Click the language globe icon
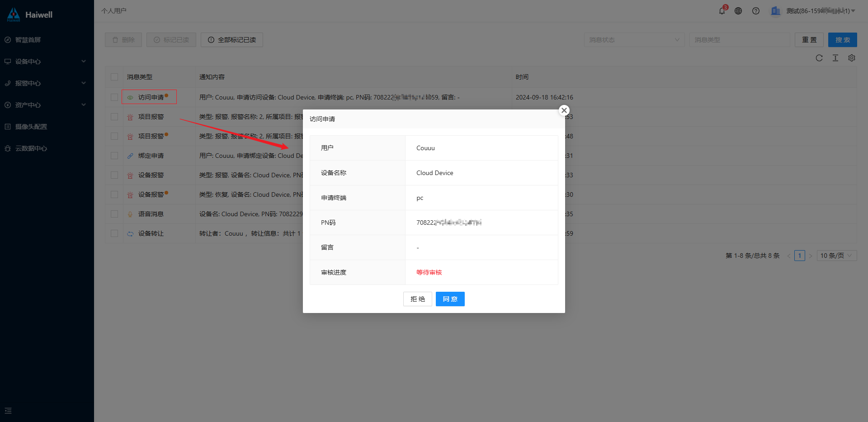Screen dimensions: 868x422 738,11
